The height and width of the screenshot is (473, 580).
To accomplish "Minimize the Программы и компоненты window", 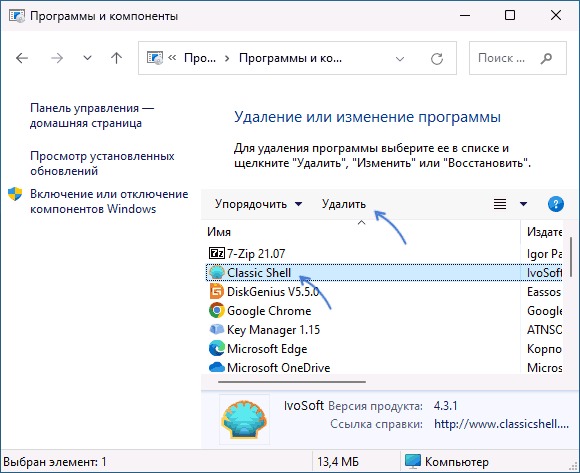I will (465, 16).
